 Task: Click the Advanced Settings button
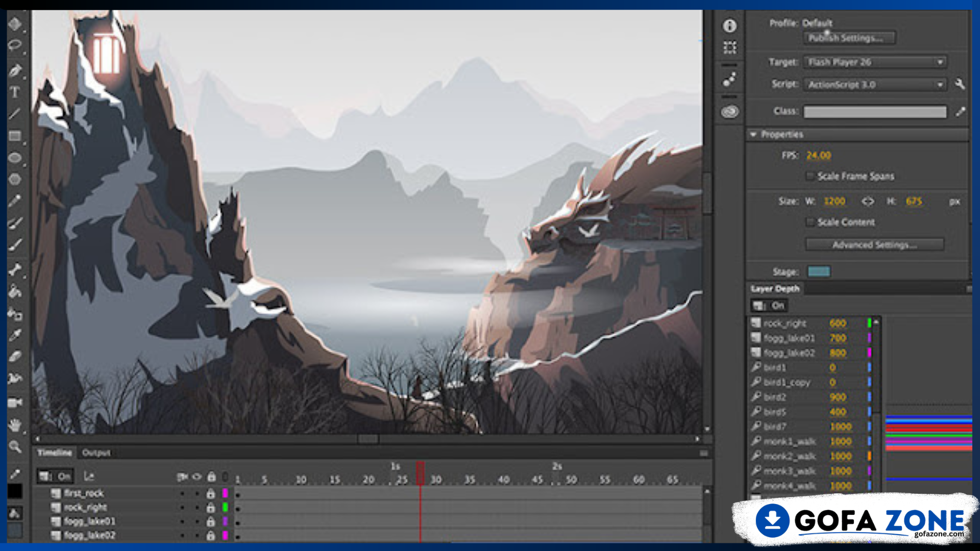(875, 245)
